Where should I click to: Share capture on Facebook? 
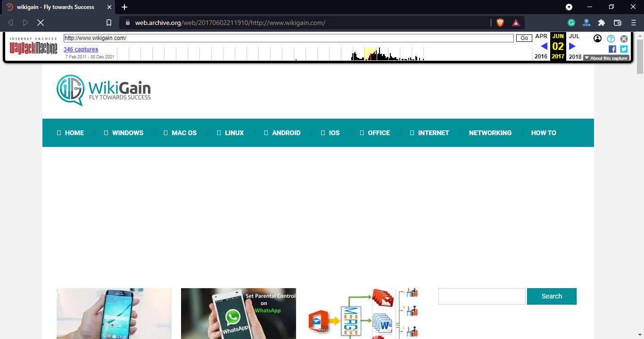612,49
